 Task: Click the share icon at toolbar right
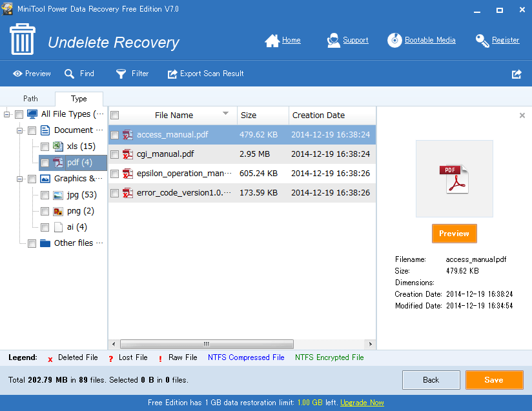(x=517, y=74)
